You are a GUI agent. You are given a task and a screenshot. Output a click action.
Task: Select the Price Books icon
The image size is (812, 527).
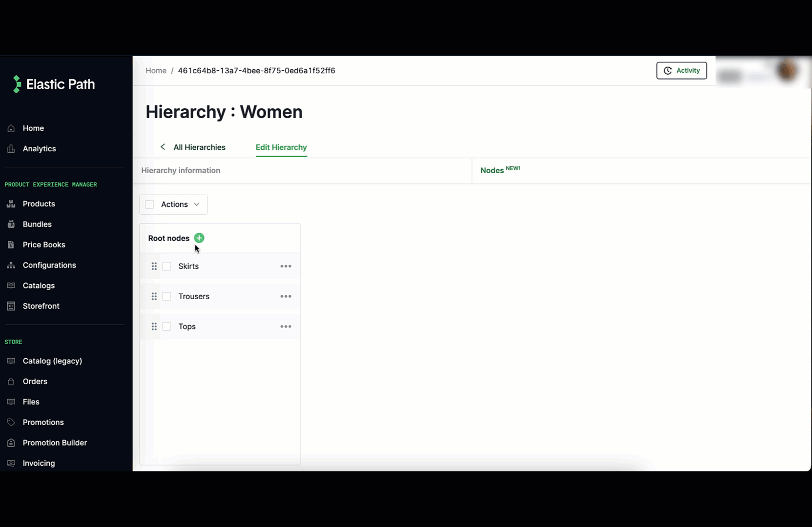pos(11,244)
